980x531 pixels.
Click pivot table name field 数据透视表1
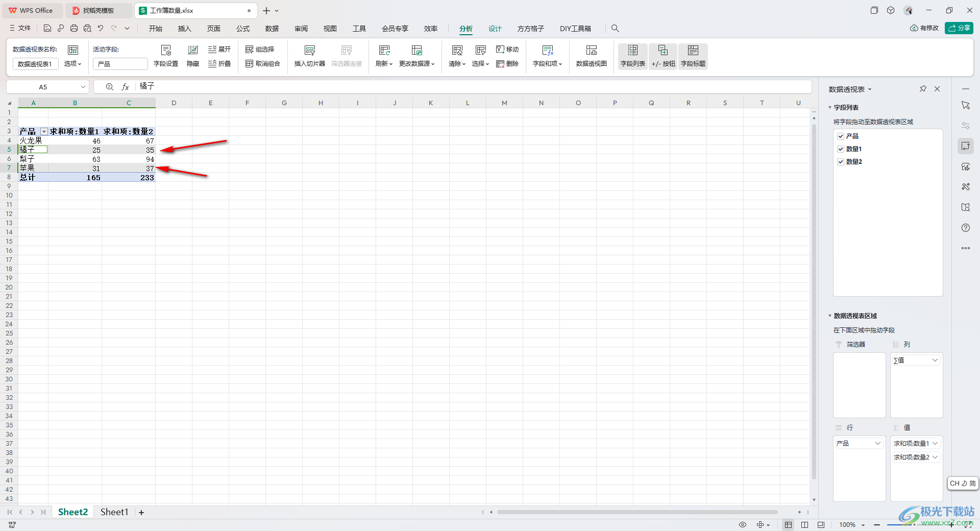pos(35,64)
